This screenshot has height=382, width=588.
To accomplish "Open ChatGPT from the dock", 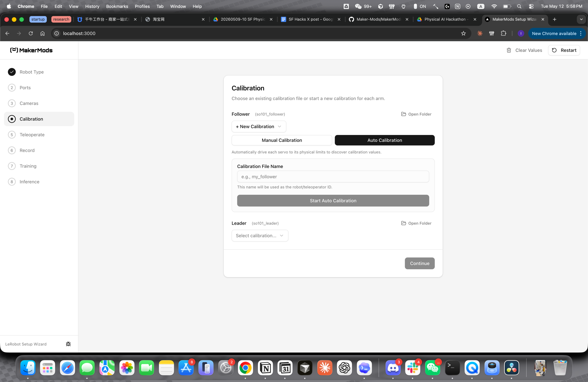I will 345,368.
